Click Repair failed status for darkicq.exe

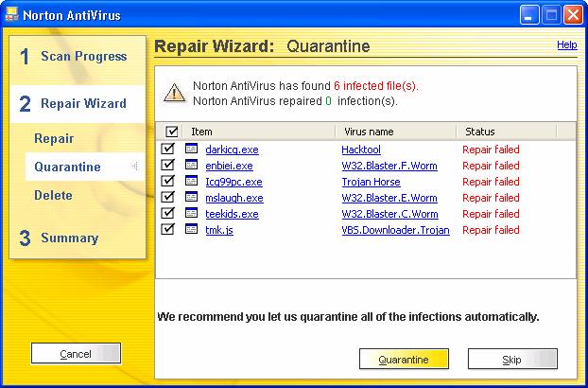pos(491,150)
